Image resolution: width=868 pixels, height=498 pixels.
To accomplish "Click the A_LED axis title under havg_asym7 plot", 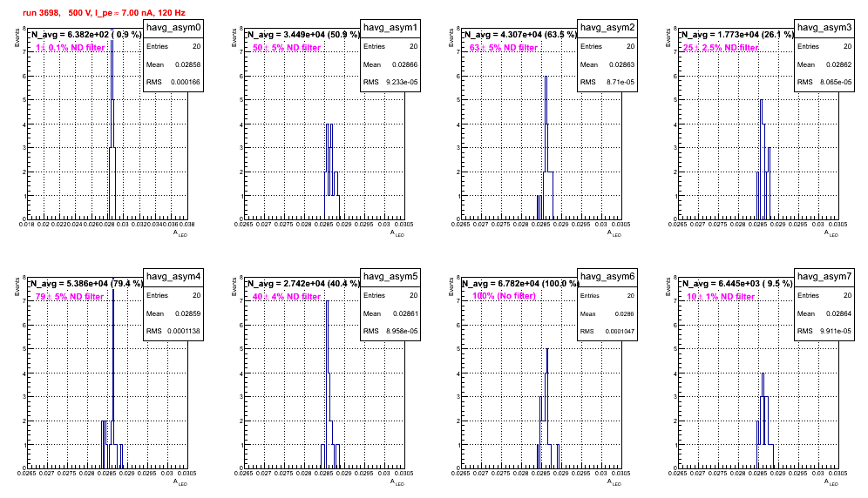I will tap(831, 482).
